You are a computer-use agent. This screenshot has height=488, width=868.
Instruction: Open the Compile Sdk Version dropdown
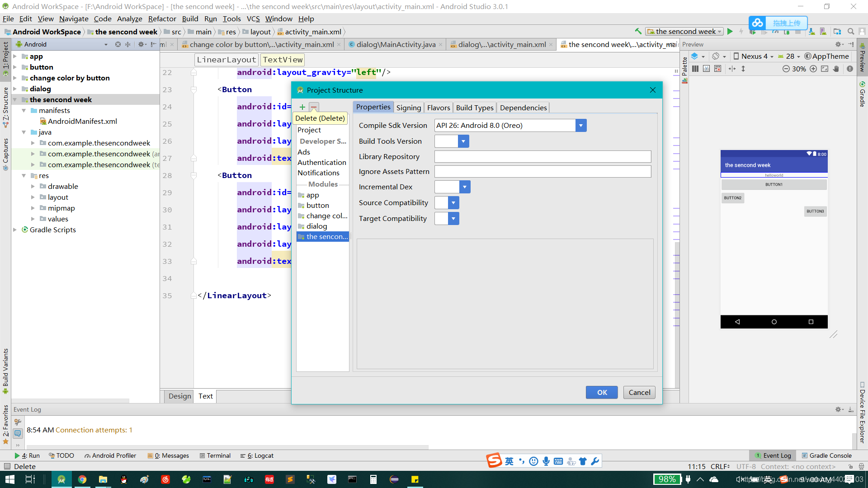(x=581, y=126)
